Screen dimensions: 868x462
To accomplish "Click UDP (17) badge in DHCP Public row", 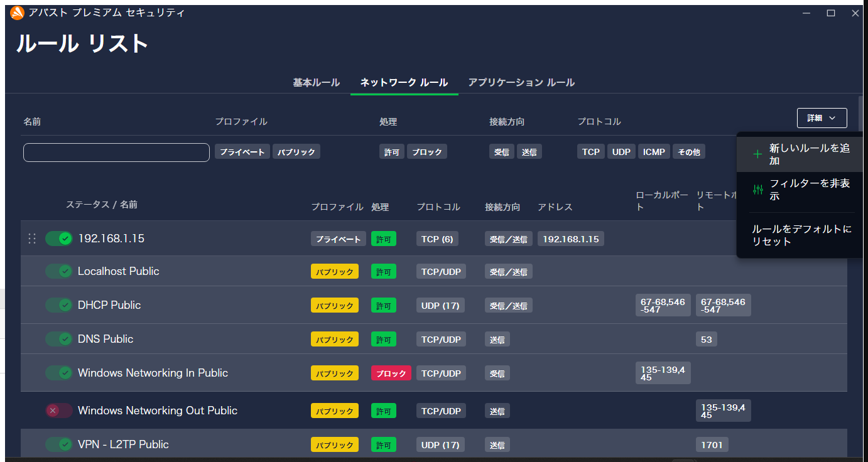I will tap(440, 305).
